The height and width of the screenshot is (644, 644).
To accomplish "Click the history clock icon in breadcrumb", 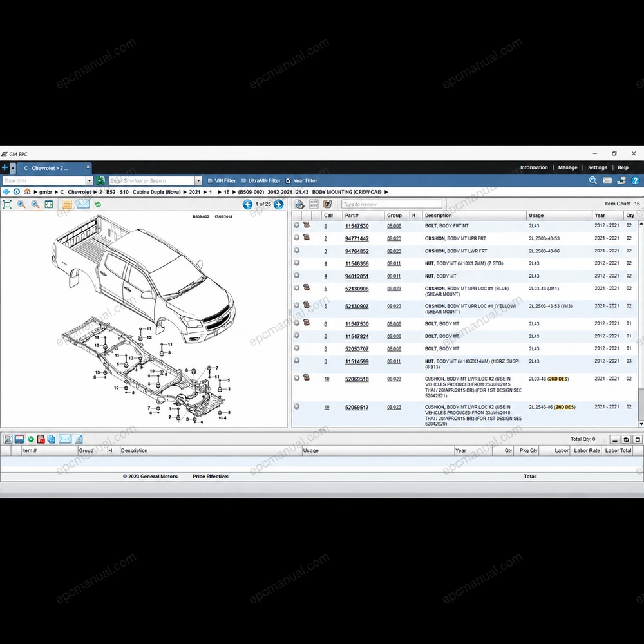I will point(17,192).
